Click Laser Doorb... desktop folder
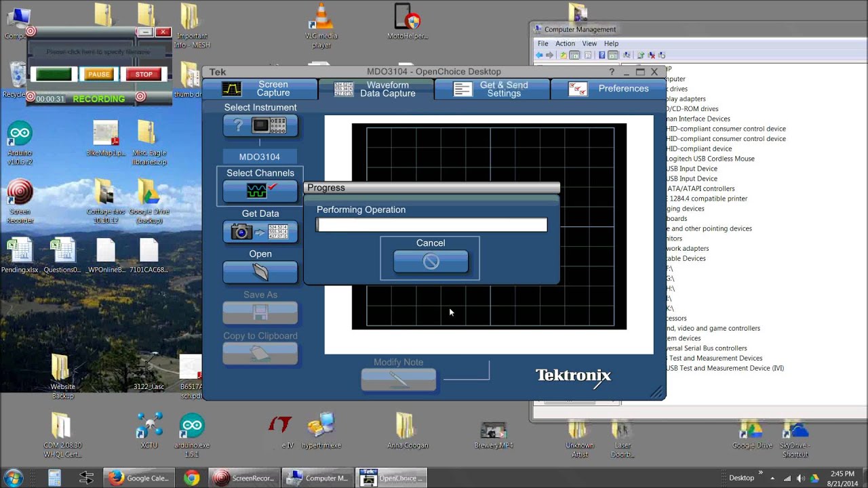 [623, 439]
